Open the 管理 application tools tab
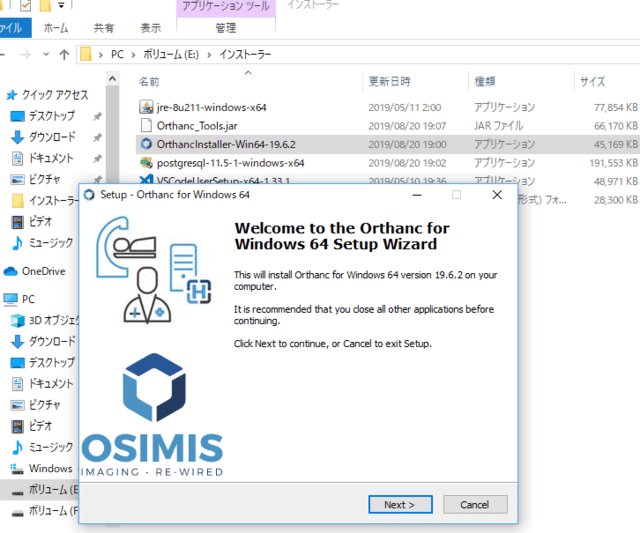This screenshot has height=533, width=640. pos(225,28)
